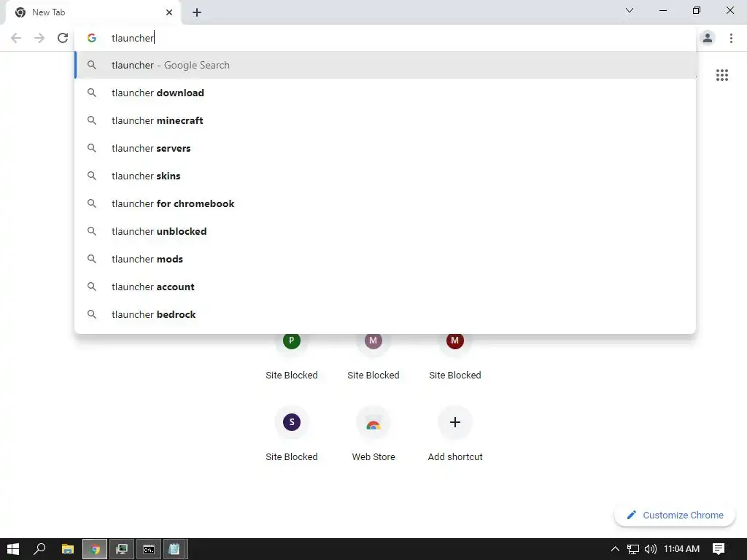
Task: Choose the tlauncher download suggestion
Action: [x=385, y=93]
